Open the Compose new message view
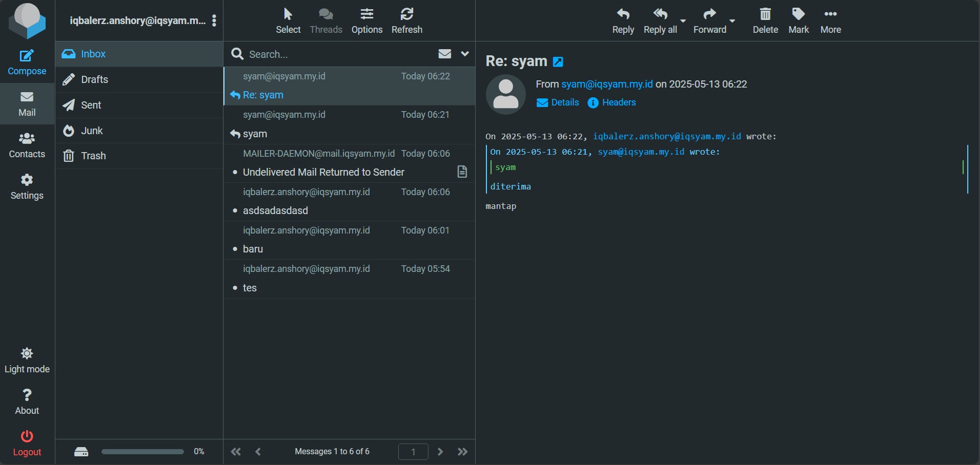Viewport: 980px width, 465px height. pos(27,62)
